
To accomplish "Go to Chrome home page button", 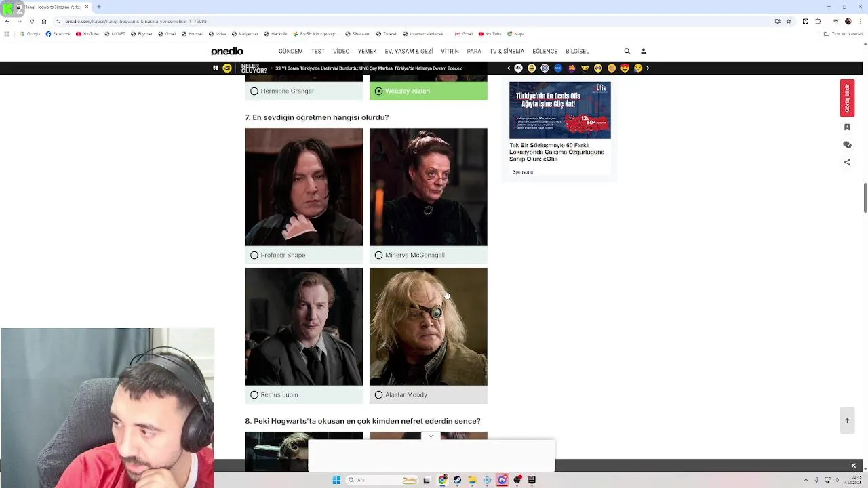I will point(44,21).
